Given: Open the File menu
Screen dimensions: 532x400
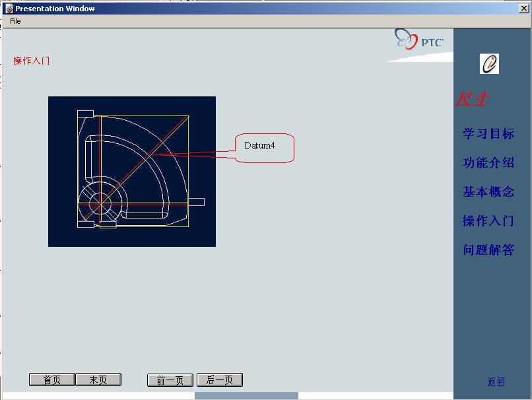Looking at the screenshot, I should pyautogui.click(x=15, y=21).
